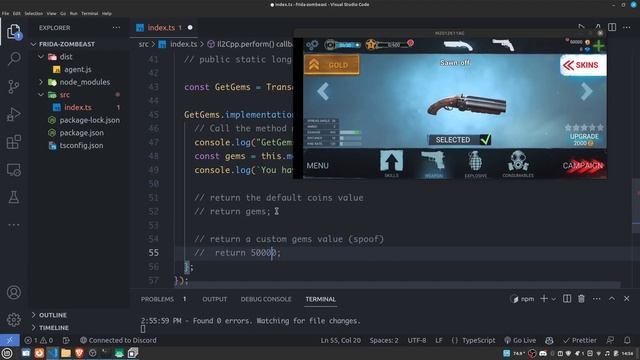Image resolution: width=640 pixels, height=360 pixels.
Task: Open the Testing flask view
Action: (x=13, y=198)
